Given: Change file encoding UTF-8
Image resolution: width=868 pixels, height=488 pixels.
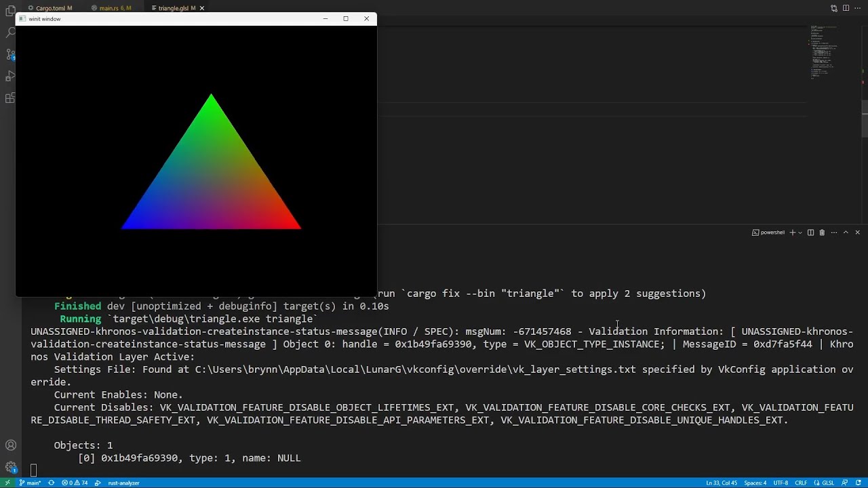Looking at the screenshot, I should (781, 483).
